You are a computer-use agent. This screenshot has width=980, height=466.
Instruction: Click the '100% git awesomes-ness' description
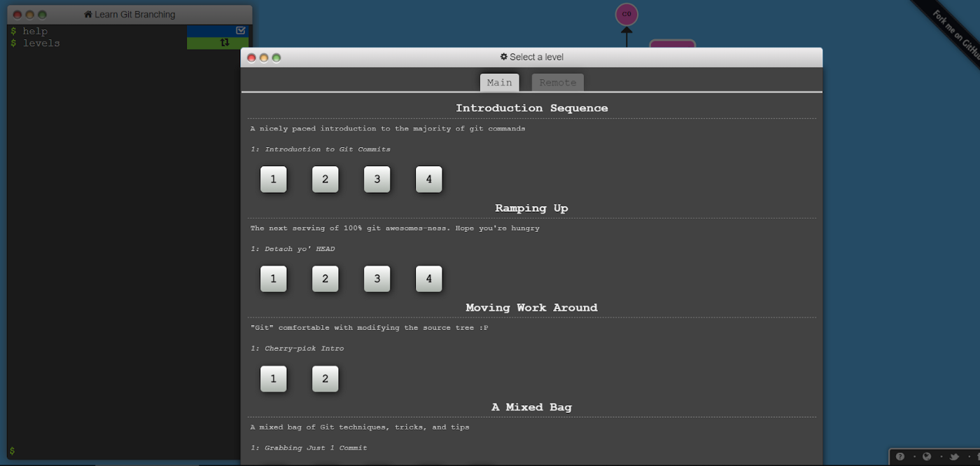pyautogui.click(x=395, y=228)
